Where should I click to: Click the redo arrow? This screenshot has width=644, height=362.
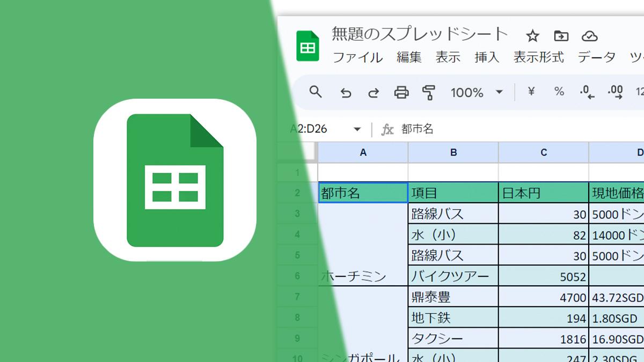[x=374, y=93]
